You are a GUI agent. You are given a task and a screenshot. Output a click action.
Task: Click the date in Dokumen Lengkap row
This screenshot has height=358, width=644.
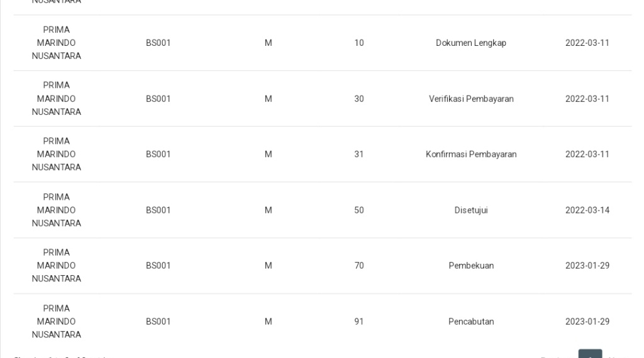coord(587,43)
